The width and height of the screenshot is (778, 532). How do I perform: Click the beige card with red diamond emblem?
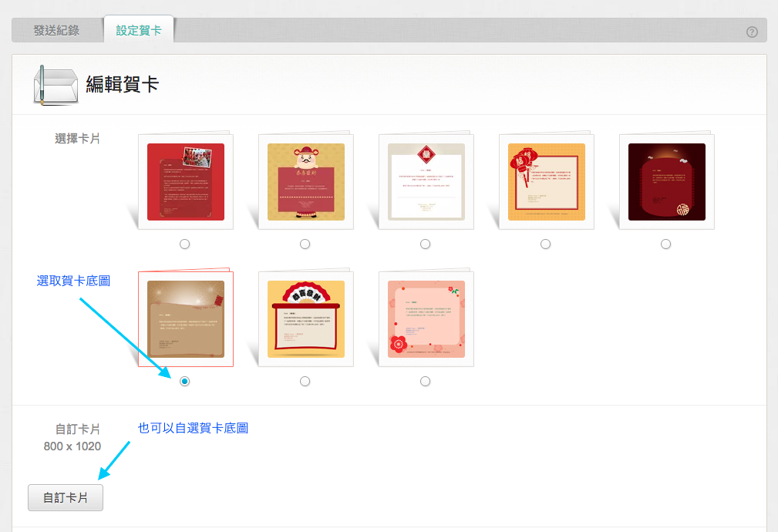[x=426, y=182]
